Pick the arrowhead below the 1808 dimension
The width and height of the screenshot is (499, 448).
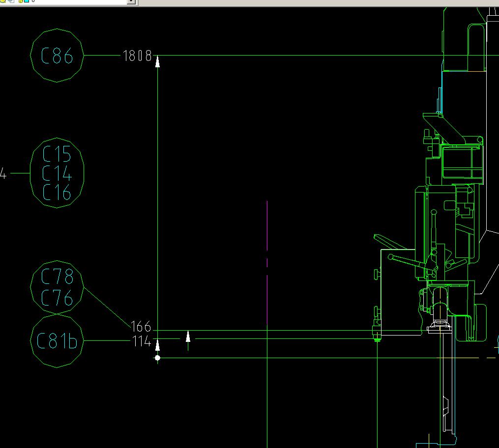pyautogui.click(x=157, y=62)
